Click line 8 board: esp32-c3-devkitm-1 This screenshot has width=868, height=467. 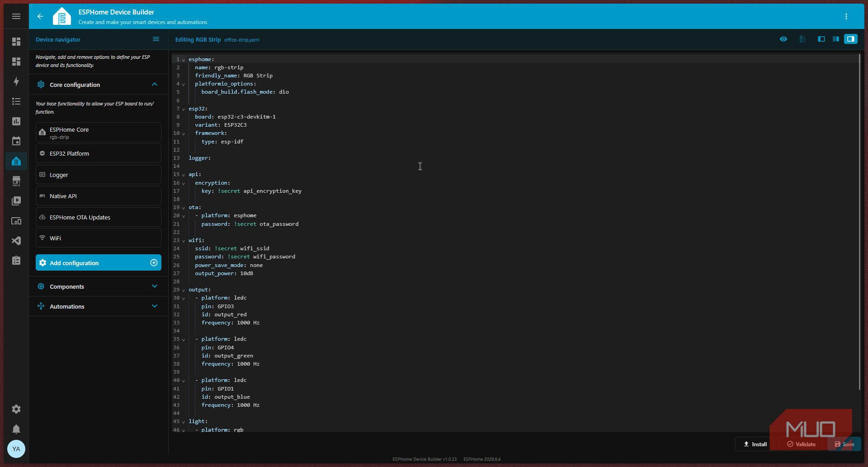pyautogui.click(x=235, y=117)
